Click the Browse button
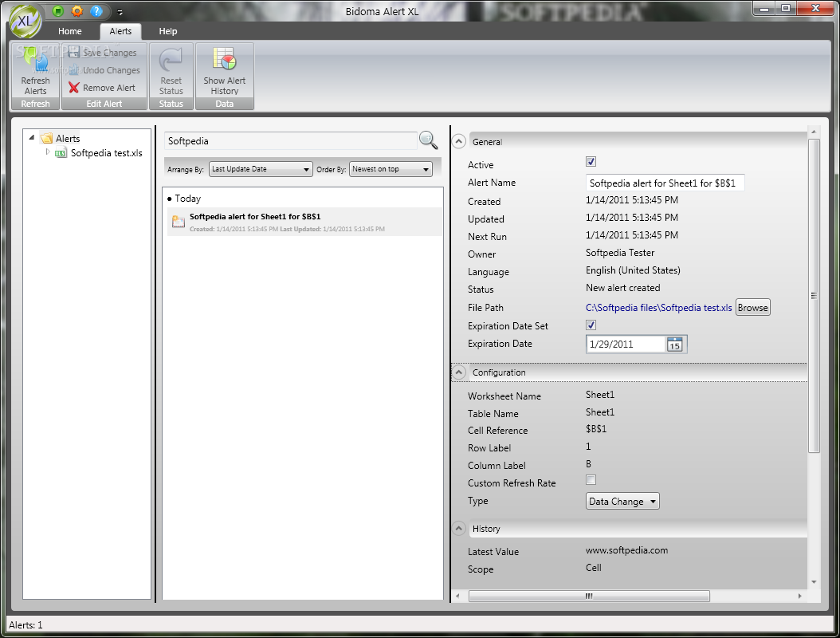Viewport: 840px width, 638px height. 752,308
